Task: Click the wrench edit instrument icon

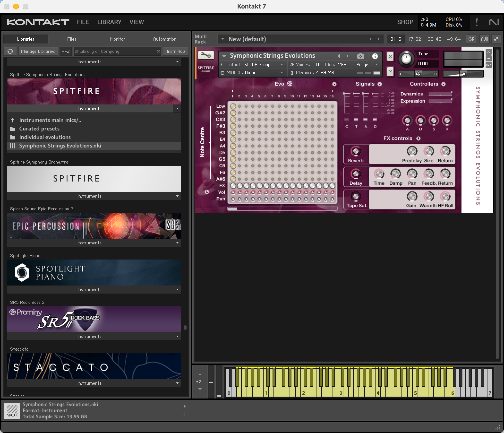Action: coord(206,55)
